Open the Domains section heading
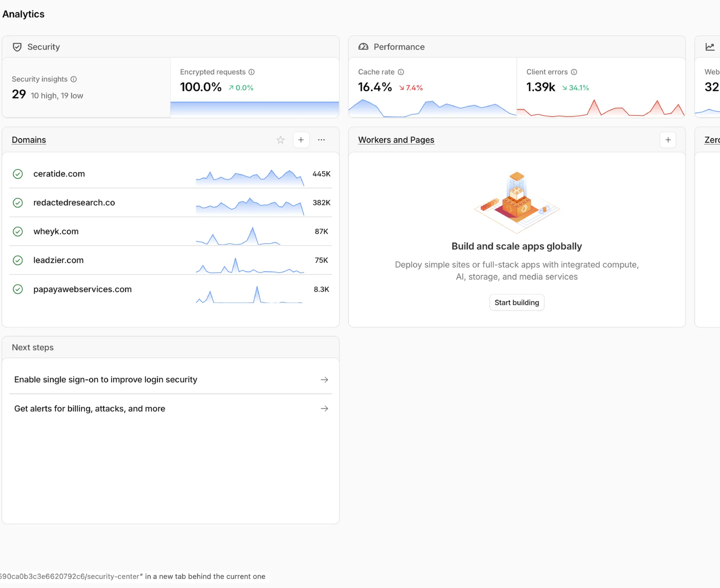Image resolution: width=720 pixels, height=588 pixels. pos(29,139)
